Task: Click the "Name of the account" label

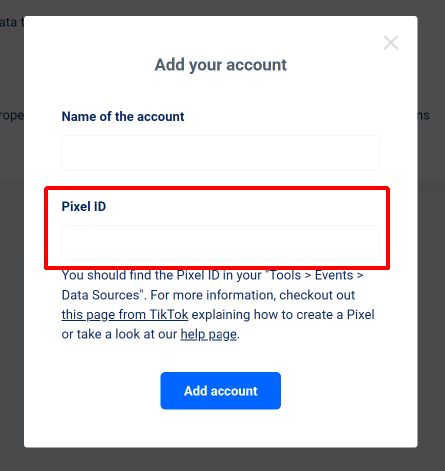Action: click(123, 117)
